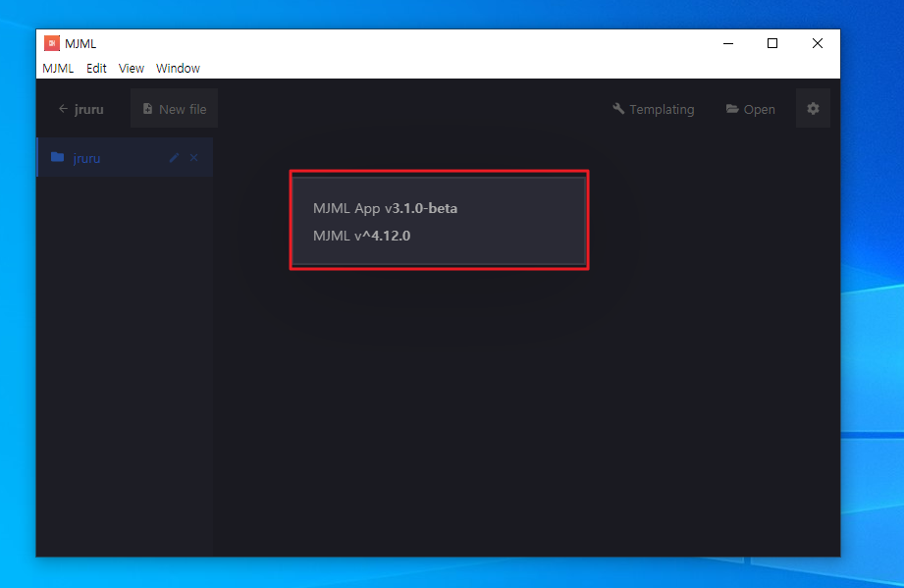Open the Window menu
The width and height of the screenshot is (904, 588).
click(x=178, y=68)
